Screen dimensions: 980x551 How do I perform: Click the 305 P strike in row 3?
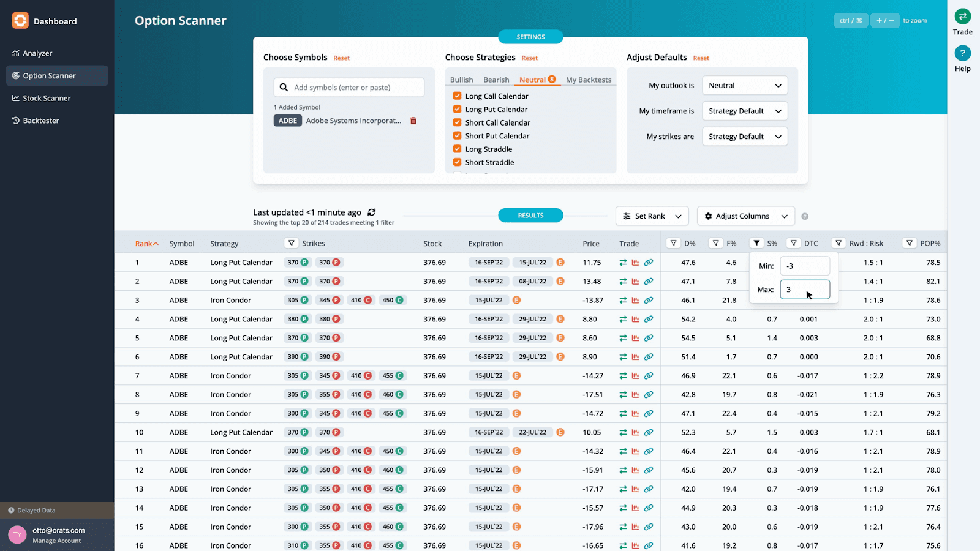(x=297, y=301)
